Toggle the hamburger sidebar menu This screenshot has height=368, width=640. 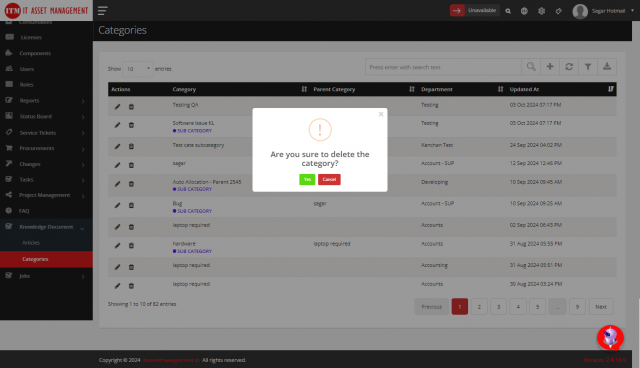click(x=102, y=11)
